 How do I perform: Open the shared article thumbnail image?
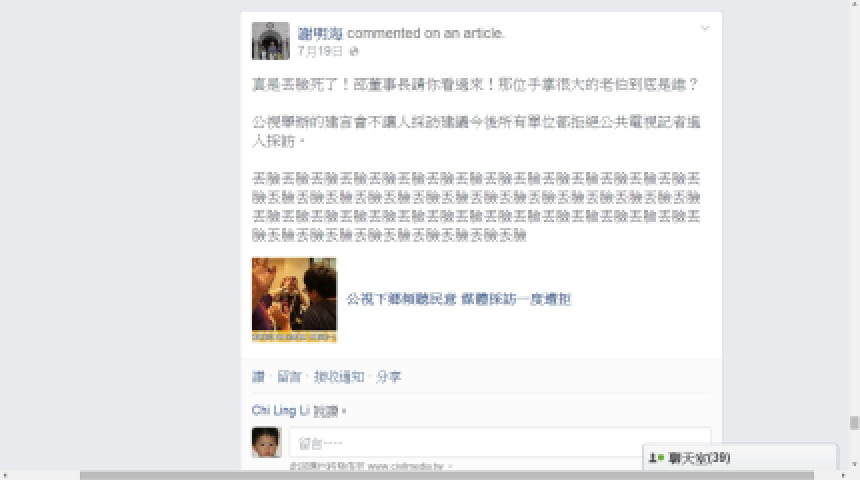click(294, 300)
